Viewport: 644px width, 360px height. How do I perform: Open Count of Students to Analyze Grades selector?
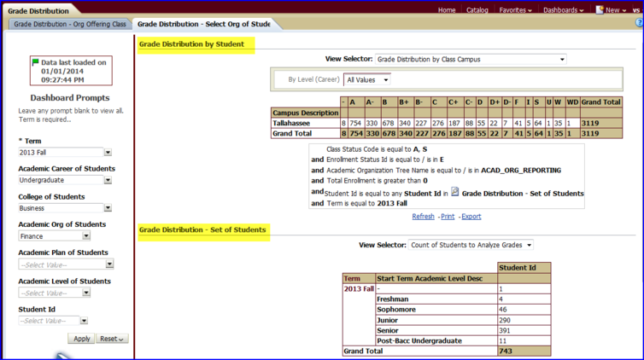coord(471,245)
